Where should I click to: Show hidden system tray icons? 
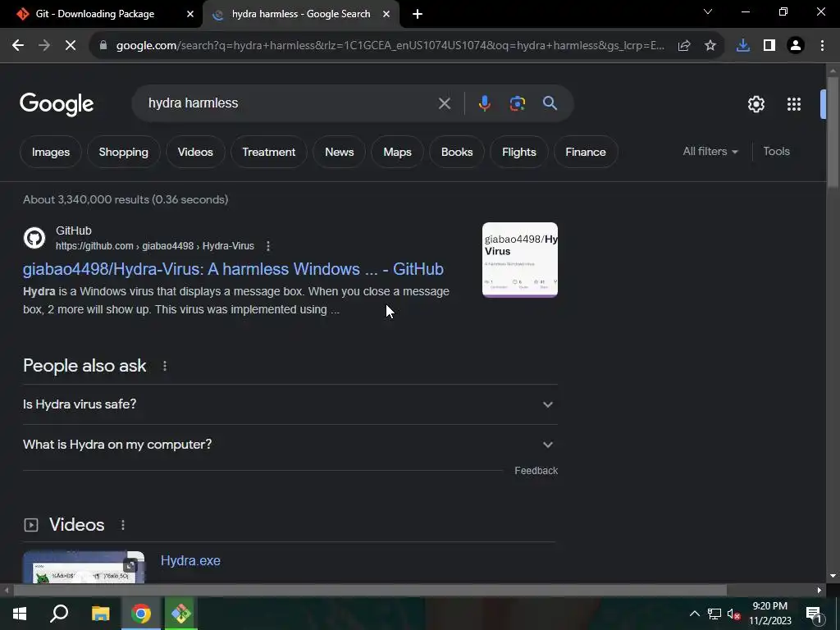click(694, 614)
